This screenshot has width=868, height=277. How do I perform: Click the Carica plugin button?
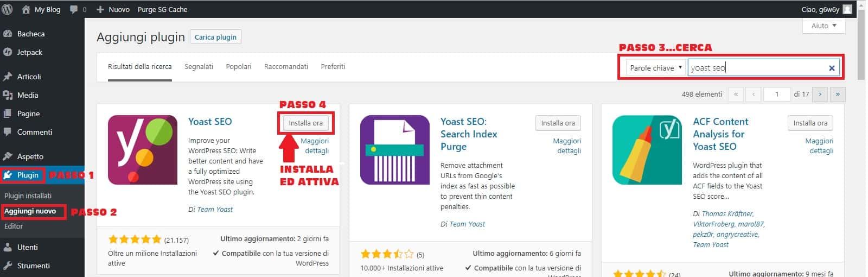[x=215, y=37]
